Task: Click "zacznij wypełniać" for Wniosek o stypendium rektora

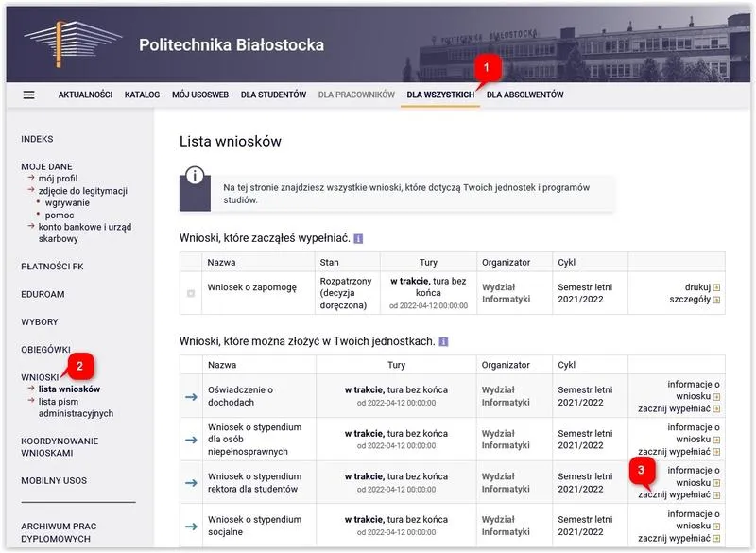Action: pos(674,493)
